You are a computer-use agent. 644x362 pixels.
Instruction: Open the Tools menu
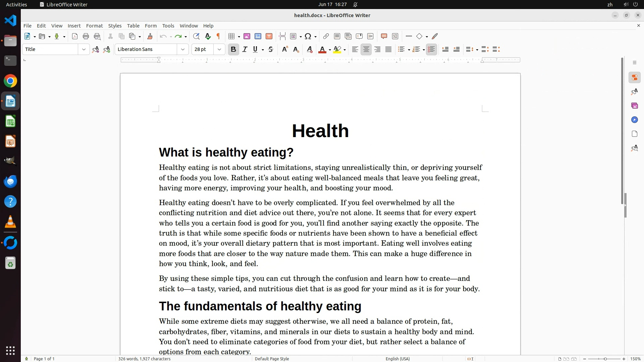[168, 26]
